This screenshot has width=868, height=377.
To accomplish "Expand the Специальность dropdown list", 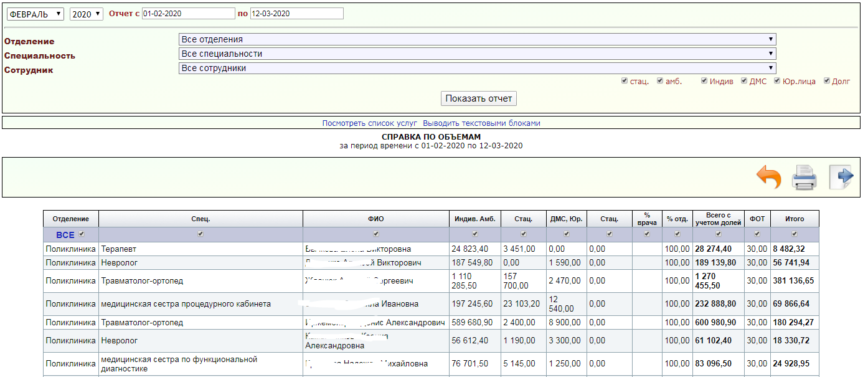I will coord(477,54).
